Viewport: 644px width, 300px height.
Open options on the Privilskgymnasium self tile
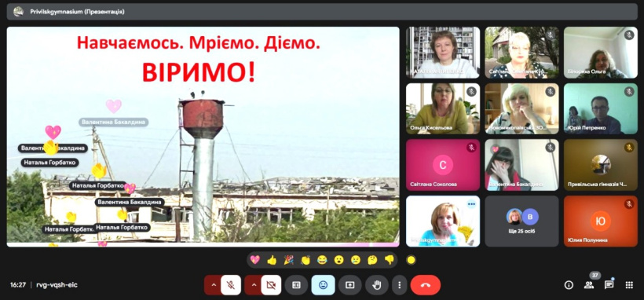471,204
